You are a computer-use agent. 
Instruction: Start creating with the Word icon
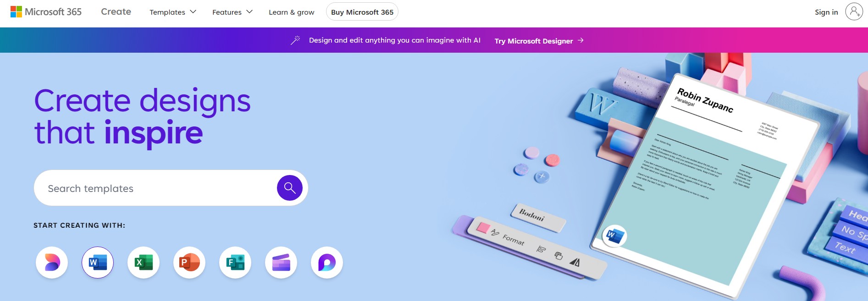(98, 263)
